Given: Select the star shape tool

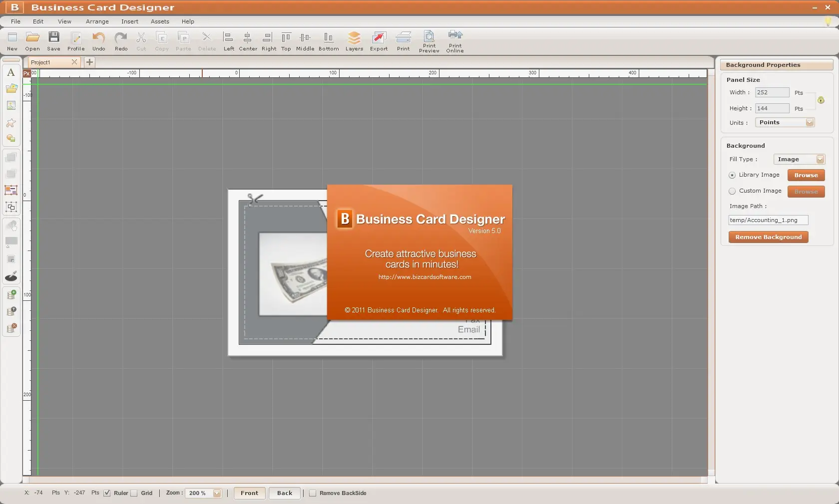Looking at the screenshot, I should coord(11,123).
